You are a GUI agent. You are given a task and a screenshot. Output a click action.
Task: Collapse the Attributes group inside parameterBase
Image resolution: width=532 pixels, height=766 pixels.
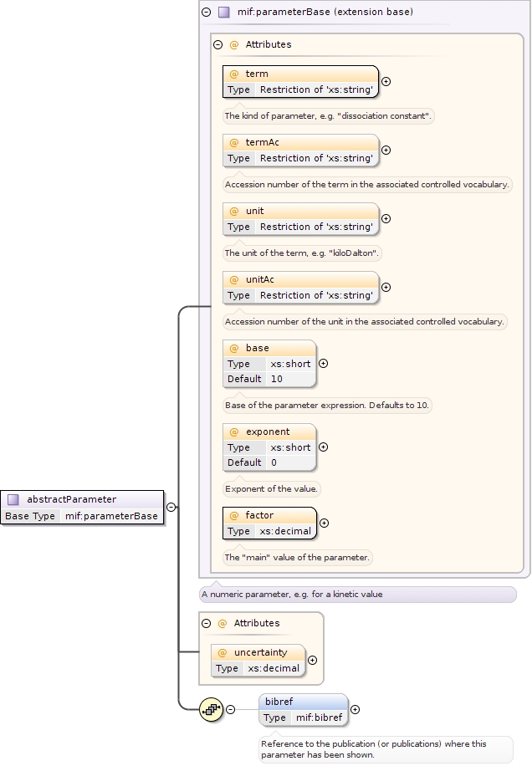(x=217, y=44)
